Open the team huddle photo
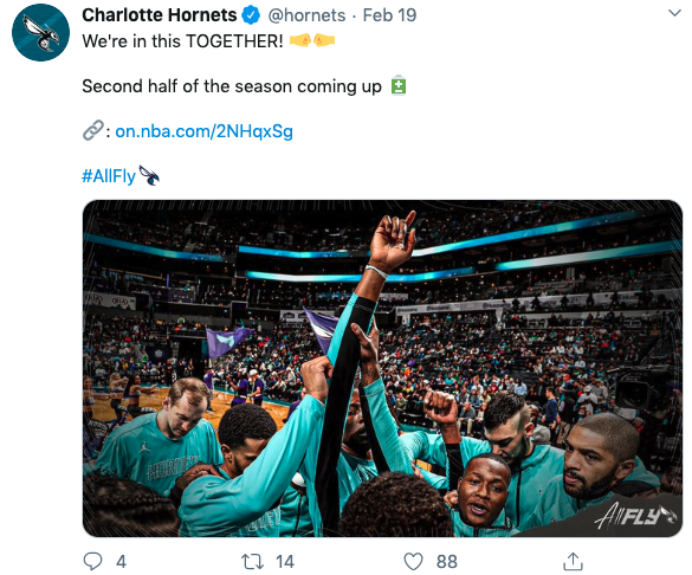The height and width of the screenshot is (575, 692). [382, 368]
